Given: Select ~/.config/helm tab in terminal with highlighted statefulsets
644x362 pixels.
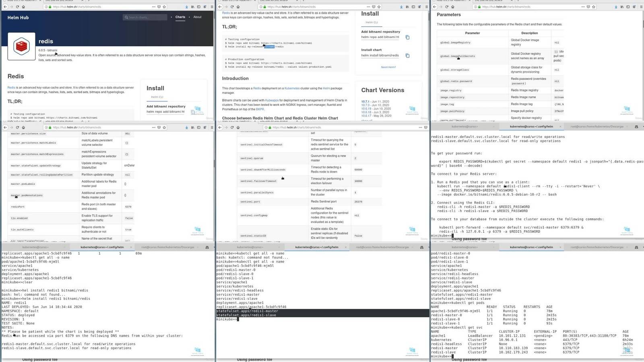Looking at the screenshot, I should coord(316,247).
